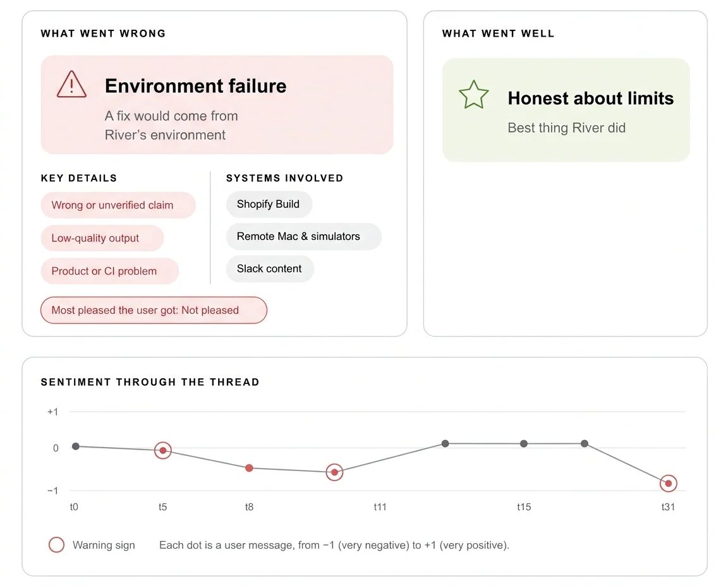Click the gray dot above t15
The width and height of the screenshot is (728, 586).
click(x=524, y=443)
